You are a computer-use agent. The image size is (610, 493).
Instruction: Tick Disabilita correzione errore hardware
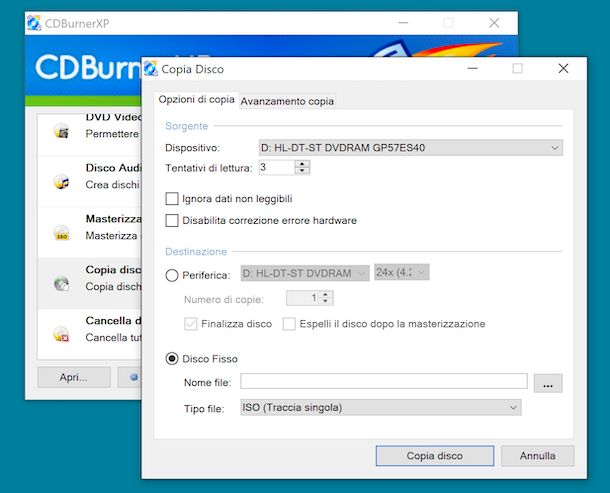172,221
